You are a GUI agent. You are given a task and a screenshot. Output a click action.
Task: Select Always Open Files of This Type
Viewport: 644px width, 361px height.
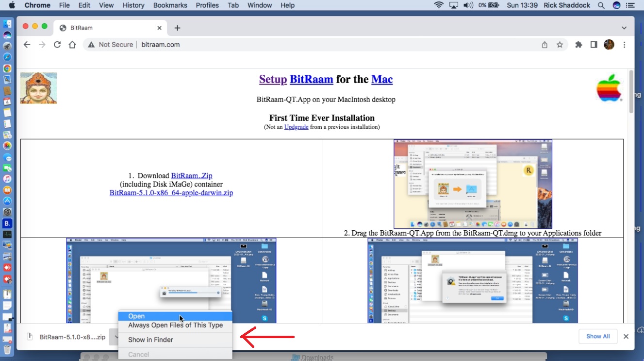tap(175, 325)
